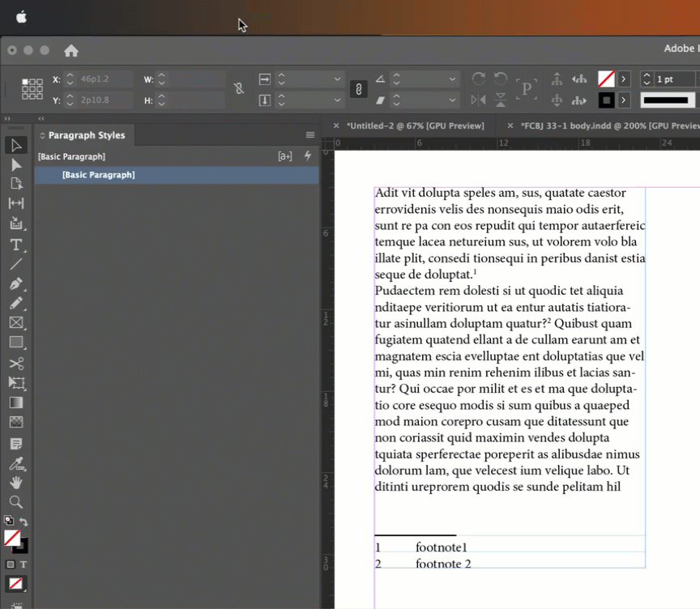Select [Basic Paragraph] style in list

tap(177, 175)
